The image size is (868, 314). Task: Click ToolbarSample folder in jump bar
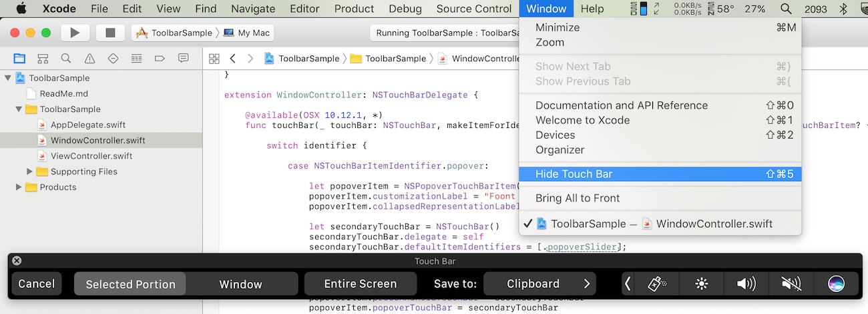[x=388, y=59]
